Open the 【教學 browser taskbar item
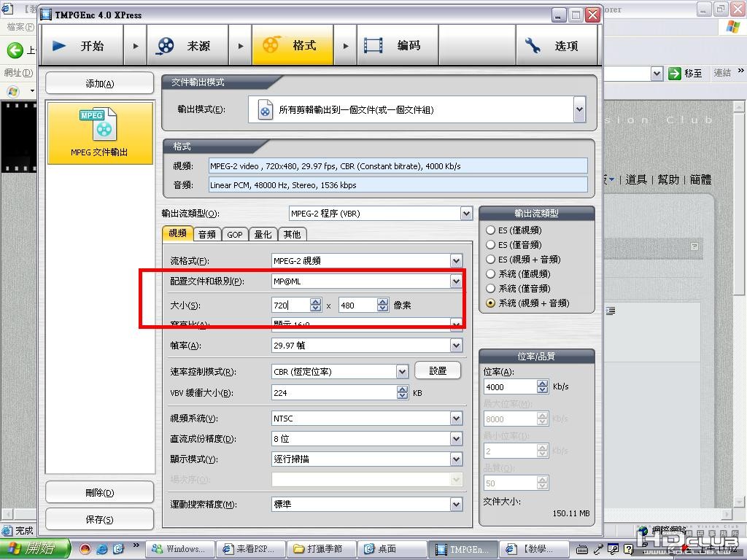Image resolution: width=747 pixels, height=560 pixels. 533,549
